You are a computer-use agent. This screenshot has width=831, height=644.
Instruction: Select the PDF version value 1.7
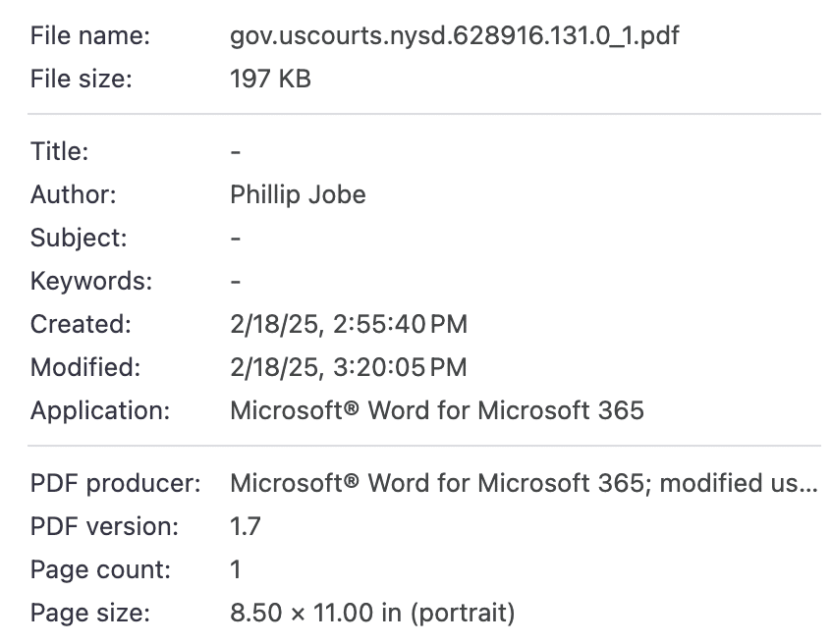pos(245,526)
